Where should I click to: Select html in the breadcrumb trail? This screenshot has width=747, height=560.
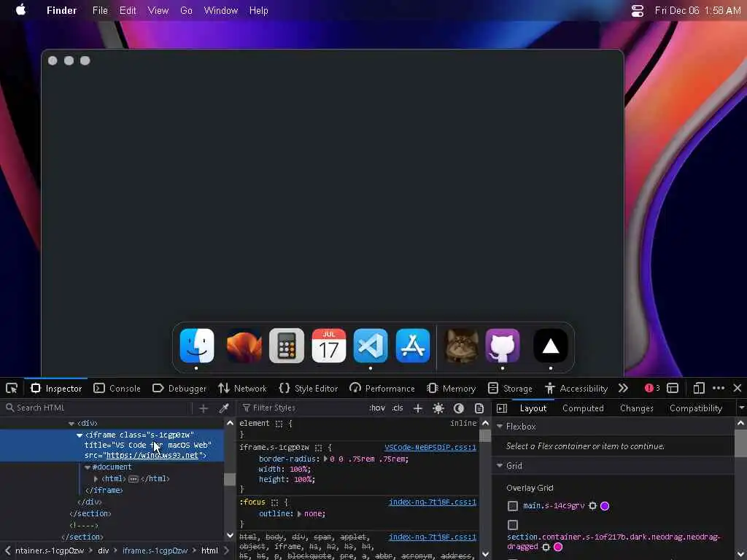pos(209,551)
